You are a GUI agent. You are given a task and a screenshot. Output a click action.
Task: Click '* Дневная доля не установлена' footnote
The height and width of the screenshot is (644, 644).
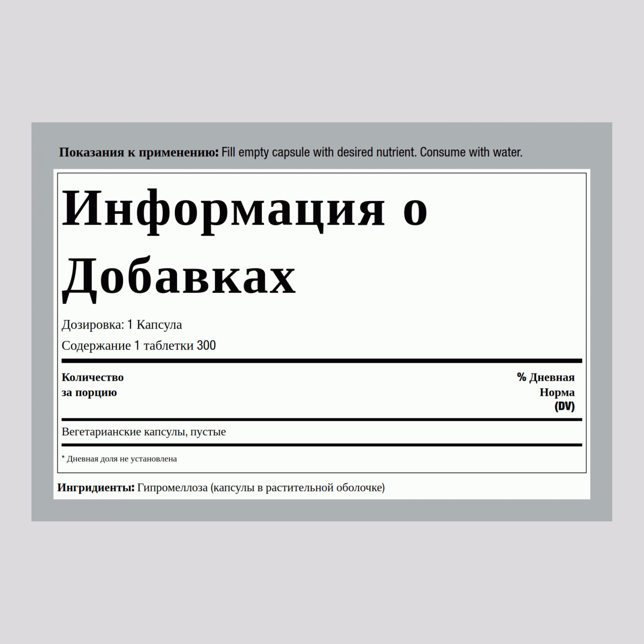[x=119, y=459]
